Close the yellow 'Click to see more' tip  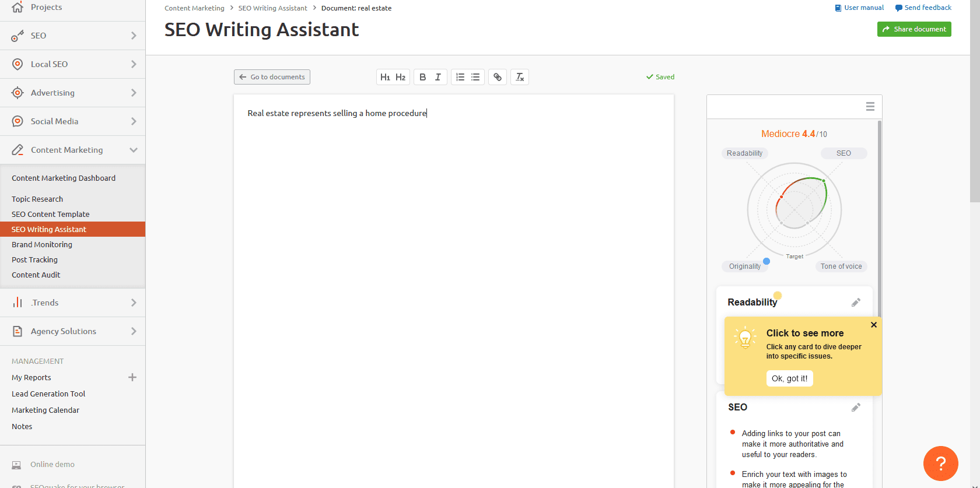[x=874, y=325]
